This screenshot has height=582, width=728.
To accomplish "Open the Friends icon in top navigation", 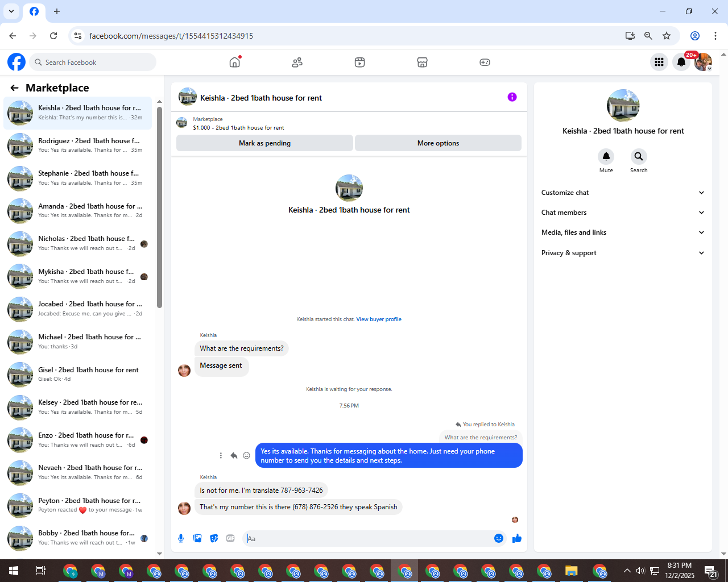I will (297, 62).
